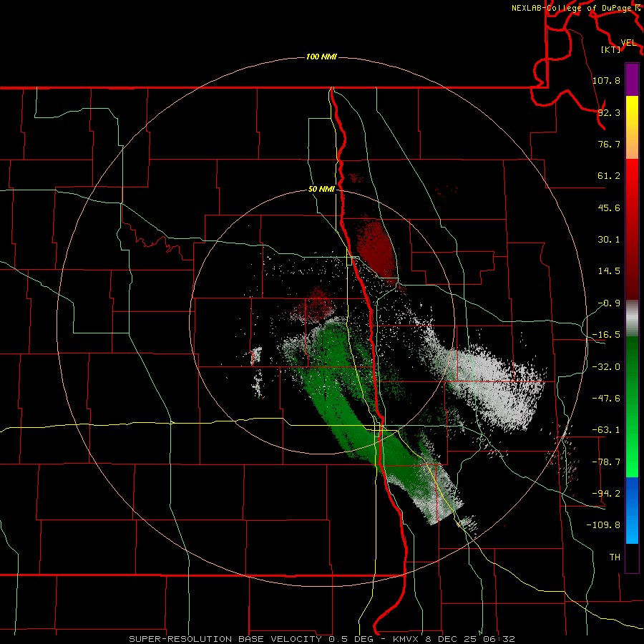The width and height of the screenshot is (644, 644).
Task: Click the 107.8 scale value
Action: coord(606,80)
